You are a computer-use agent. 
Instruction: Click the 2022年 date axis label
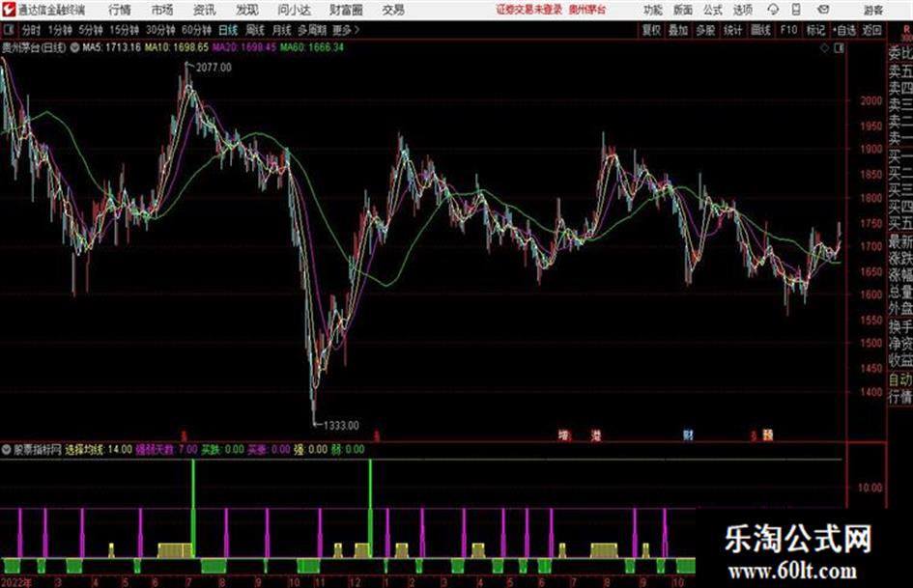pos(16,582)
